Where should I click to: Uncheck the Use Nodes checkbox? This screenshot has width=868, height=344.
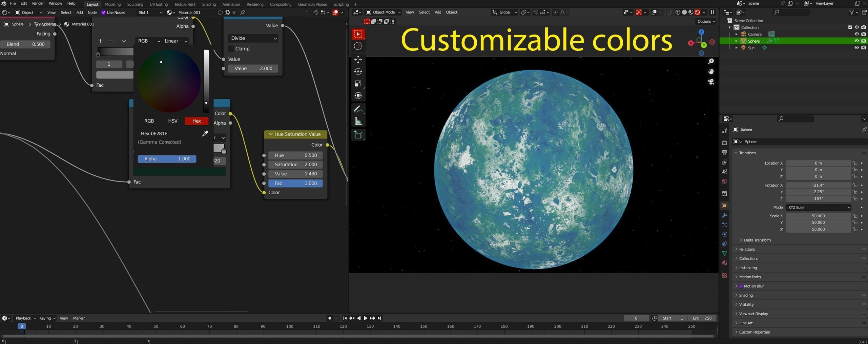(104, 13)
